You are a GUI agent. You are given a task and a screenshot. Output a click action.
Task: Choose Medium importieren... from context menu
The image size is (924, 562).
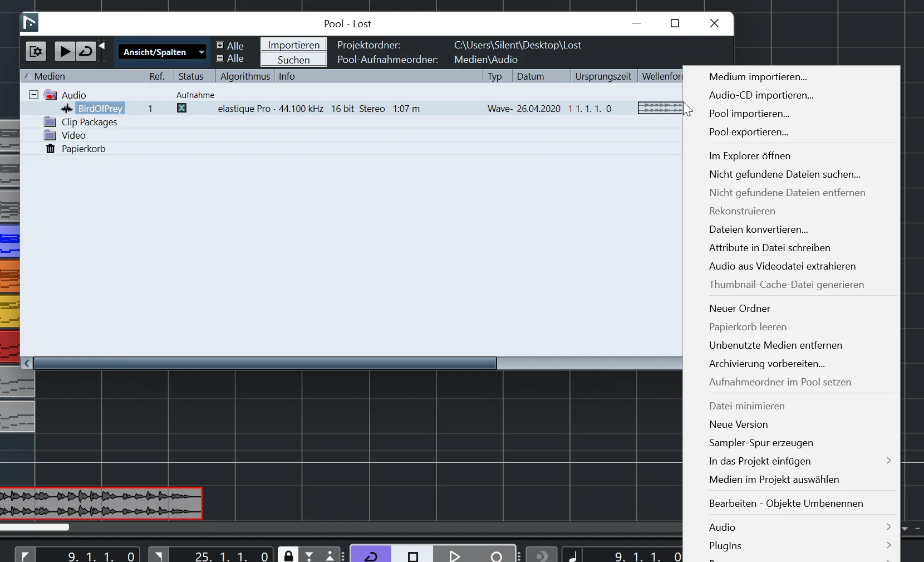coord(758,77)
